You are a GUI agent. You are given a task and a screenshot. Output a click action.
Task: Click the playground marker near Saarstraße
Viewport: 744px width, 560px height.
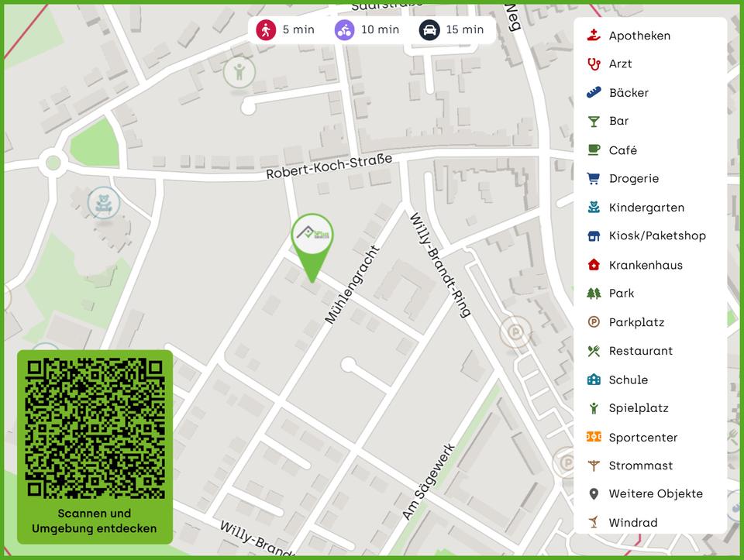(x=239, y=74)
